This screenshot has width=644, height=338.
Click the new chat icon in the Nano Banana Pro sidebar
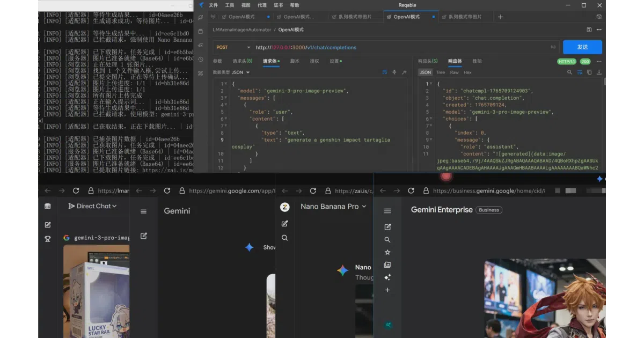(285, 224)
